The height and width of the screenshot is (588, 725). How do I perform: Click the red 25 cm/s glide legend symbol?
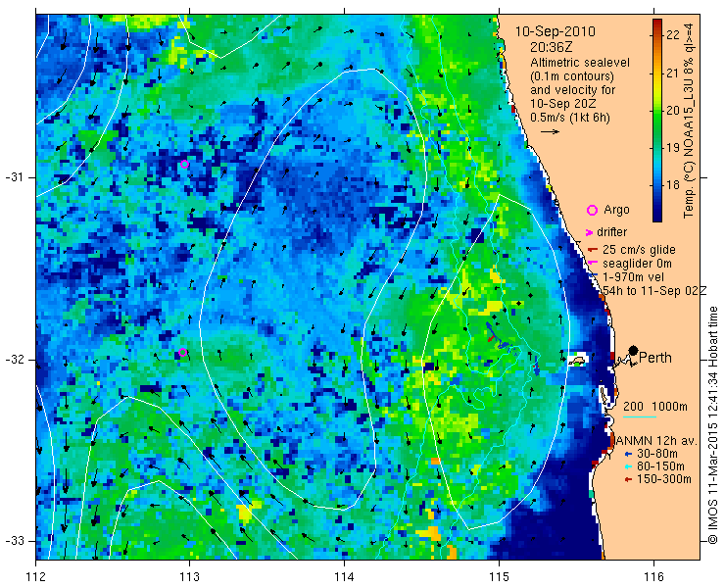[593, 250]
